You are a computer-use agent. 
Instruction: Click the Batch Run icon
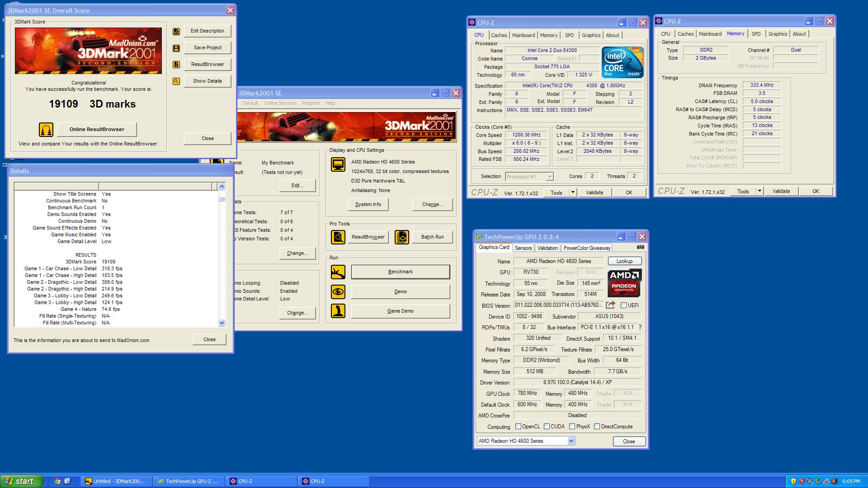(x=402, y=237)
